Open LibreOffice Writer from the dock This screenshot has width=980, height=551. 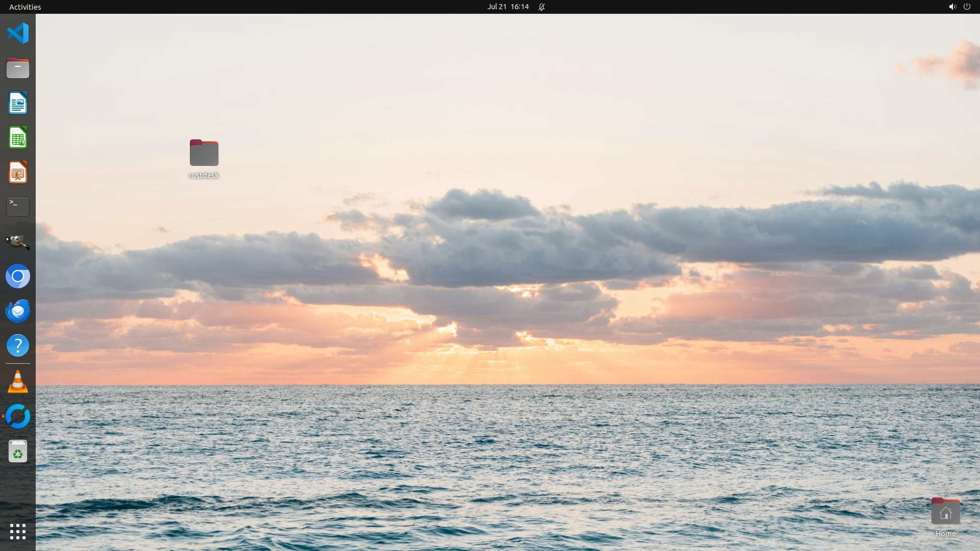(18, 103)
